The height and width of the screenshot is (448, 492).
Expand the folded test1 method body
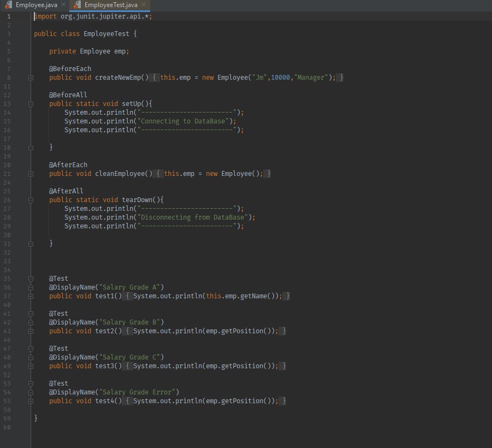click(x=31, y=296)
